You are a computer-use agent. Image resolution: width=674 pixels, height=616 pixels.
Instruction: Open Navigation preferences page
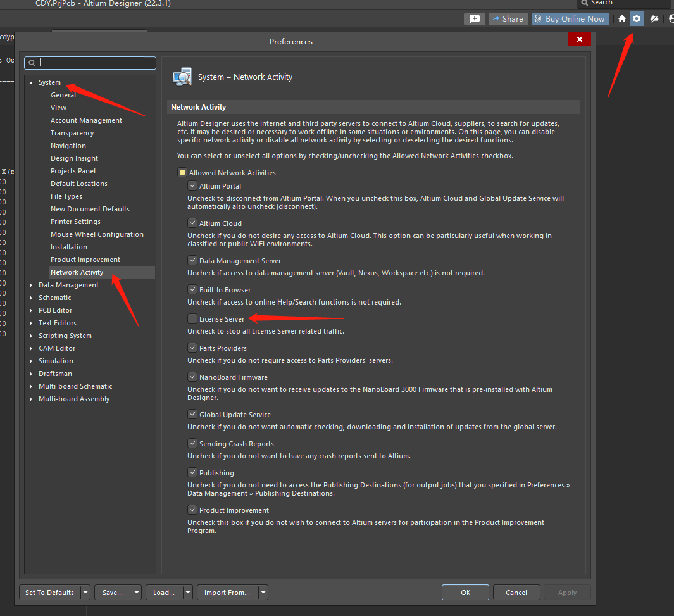68,146
